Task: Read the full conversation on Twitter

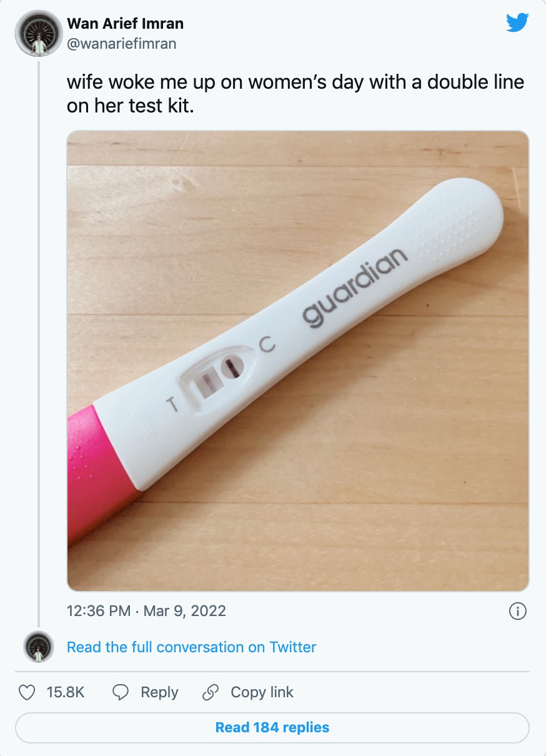Action: click(x=191, y=647)
